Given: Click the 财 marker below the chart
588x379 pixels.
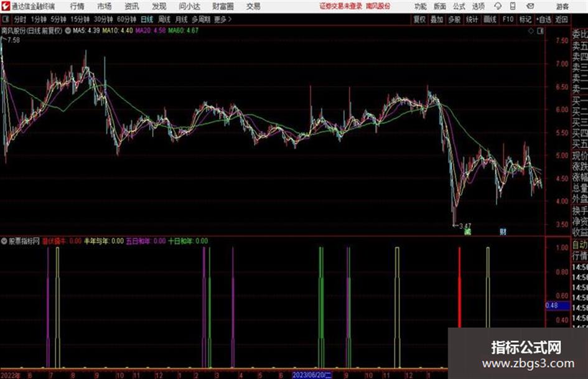Looking at the screenshot, I should [503, 232].
